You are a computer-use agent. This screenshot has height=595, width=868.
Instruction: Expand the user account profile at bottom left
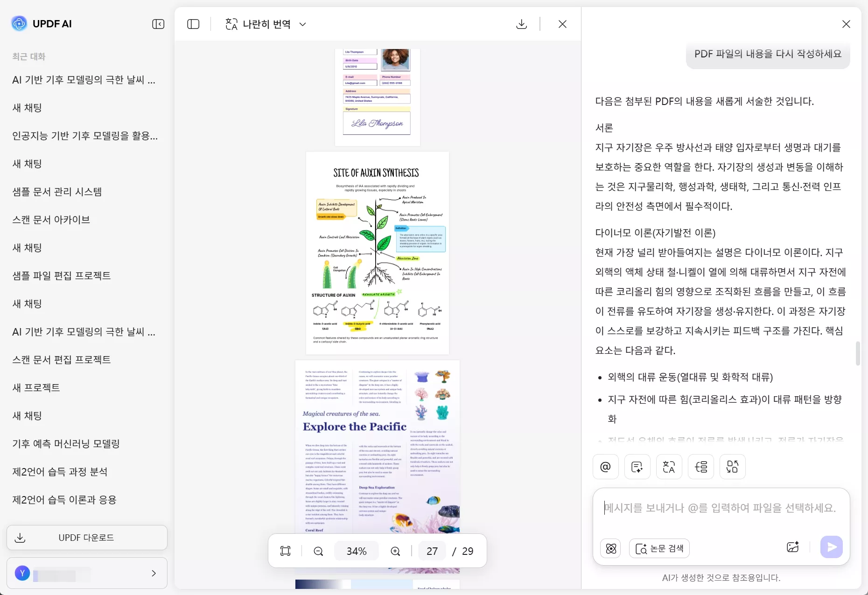pyautogui.click(x=86, y=573)
